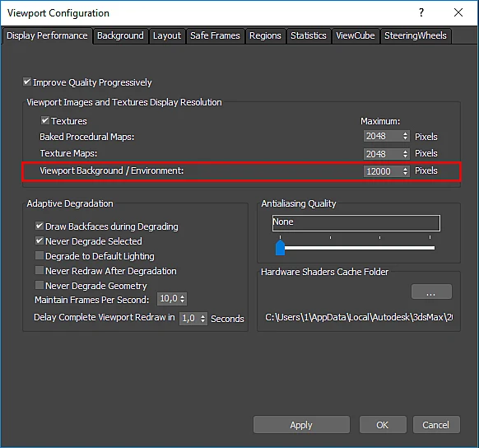Confirm settings with the OK button

coord(383,424)
